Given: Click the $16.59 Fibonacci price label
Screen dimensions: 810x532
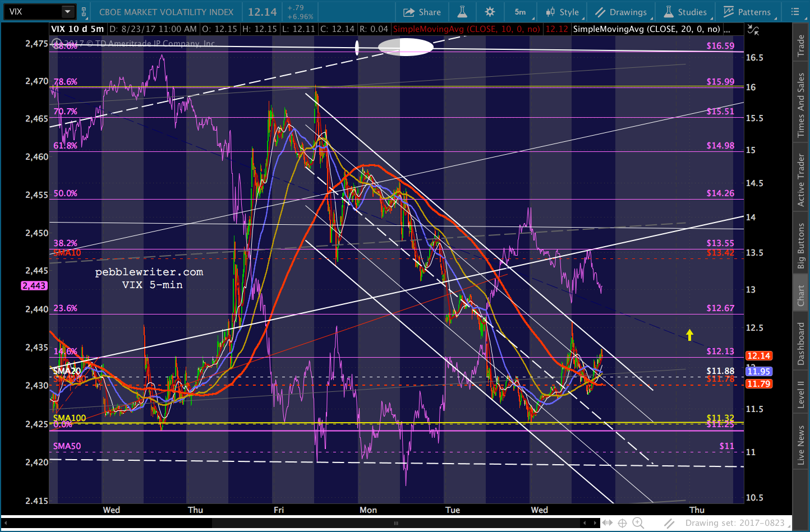Looking at the screenshot, I should point(720,46).
